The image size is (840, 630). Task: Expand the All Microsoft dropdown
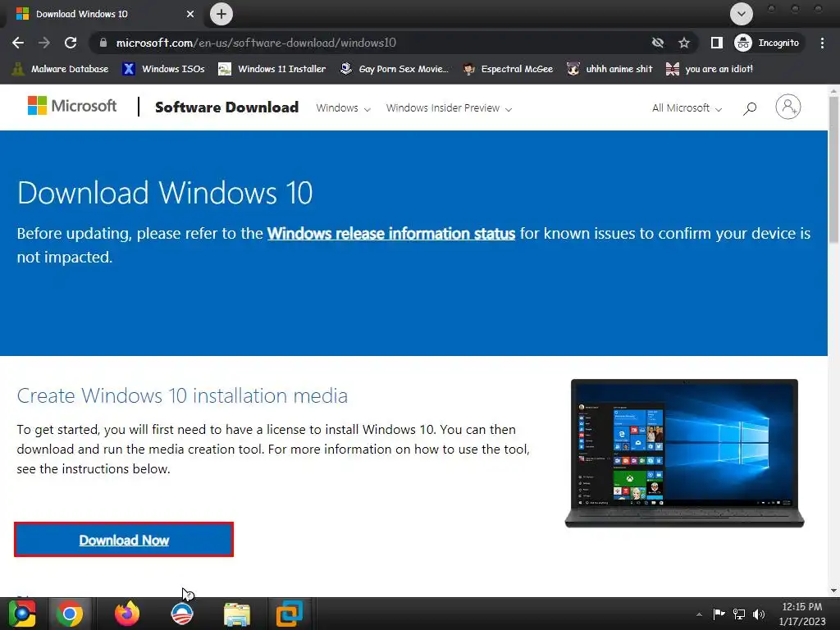point(687,107)
